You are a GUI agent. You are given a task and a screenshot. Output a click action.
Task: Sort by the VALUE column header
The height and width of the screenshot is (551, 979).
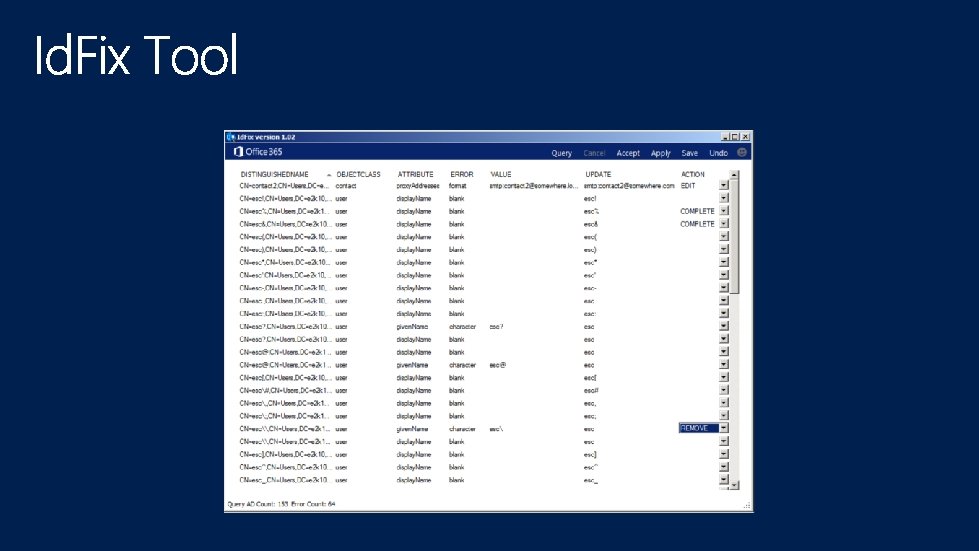501,175
